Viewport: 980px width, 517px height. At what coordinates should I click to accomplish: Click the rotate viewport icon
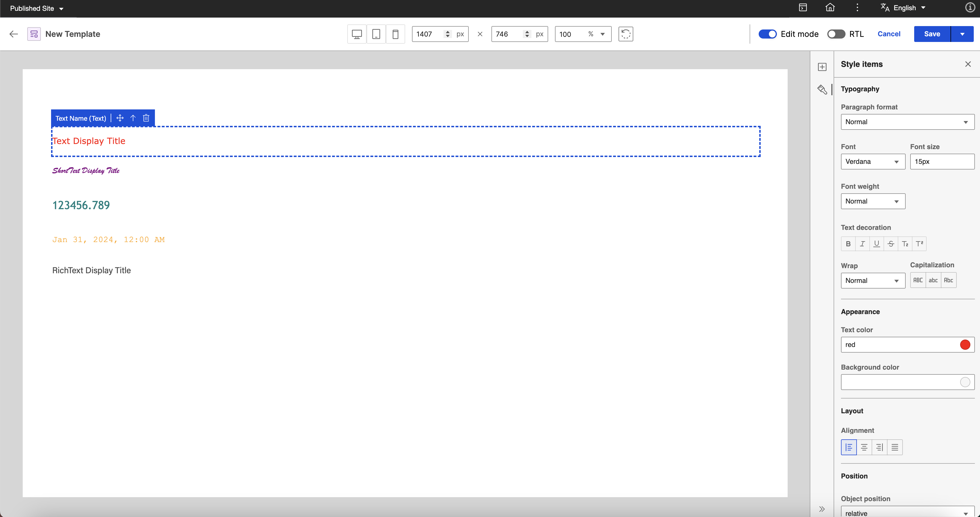[x=625, y=34]
